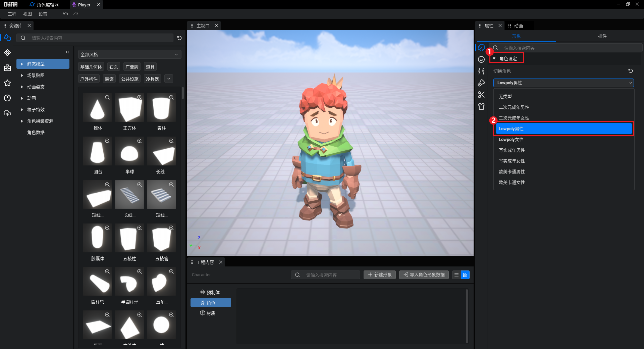This screenshot has height=349, width=644.
Task: Select the 正方体 model thumbnail
Action: pos(129,107)
